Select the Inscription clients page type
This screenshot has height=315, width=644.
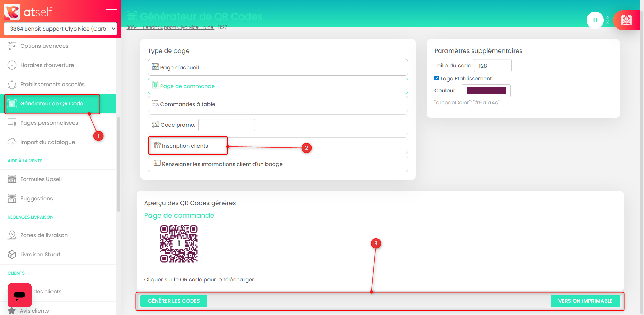(185, 146)
